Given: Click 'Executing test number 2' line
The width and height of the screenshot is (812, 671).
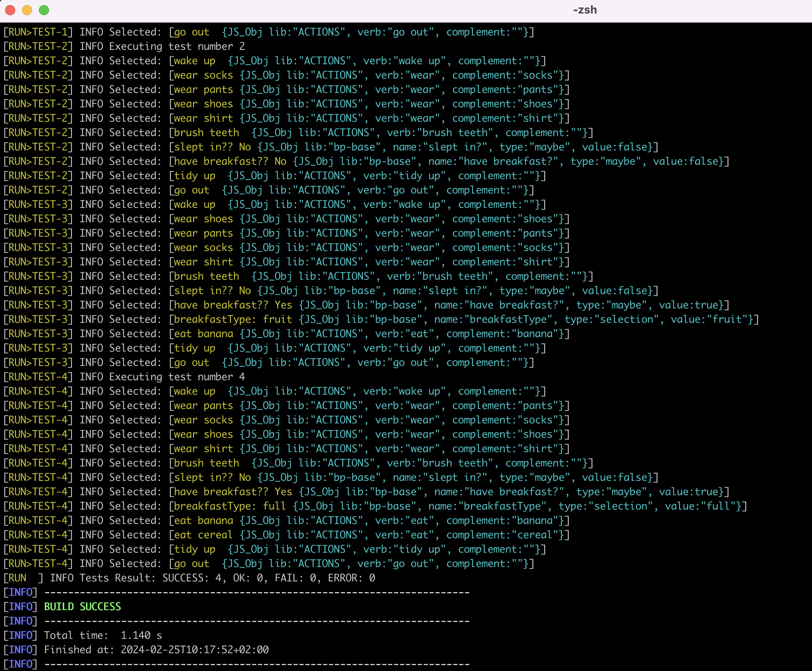Looking at the screenshot, I should click(124, 46).
